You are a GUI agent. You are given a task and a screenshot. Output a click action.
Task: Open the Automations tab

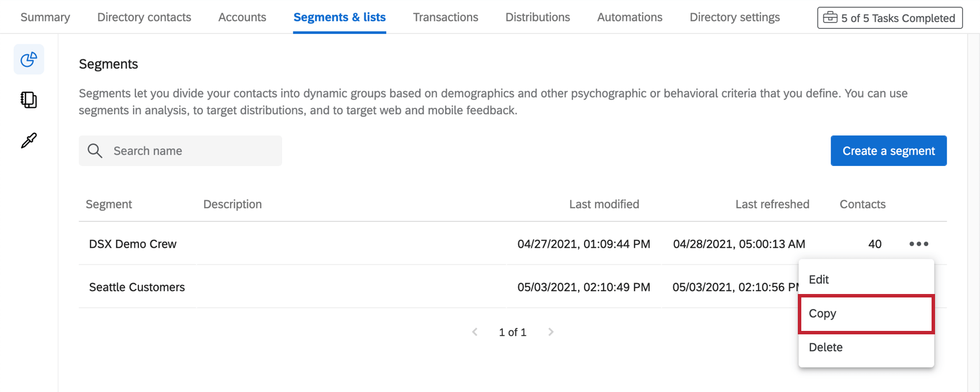630,17
